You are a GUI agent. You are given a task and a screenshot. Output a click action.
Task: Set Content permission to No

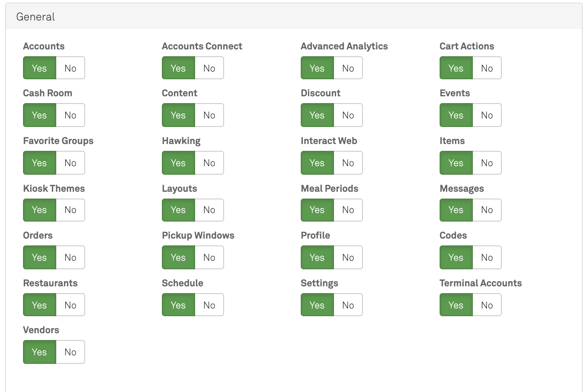click(209, 115)
